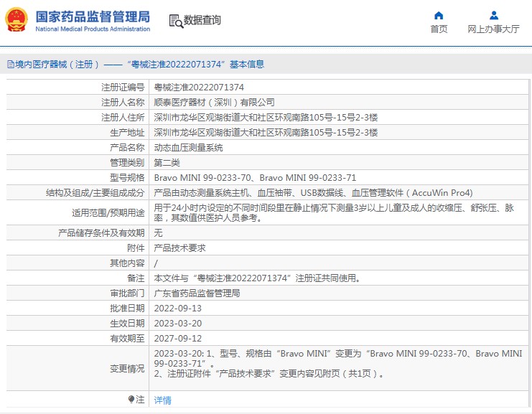Viewport: 532px width, 414px height.
Task: Click the 有效期至 label
Action: coord(127,339)
